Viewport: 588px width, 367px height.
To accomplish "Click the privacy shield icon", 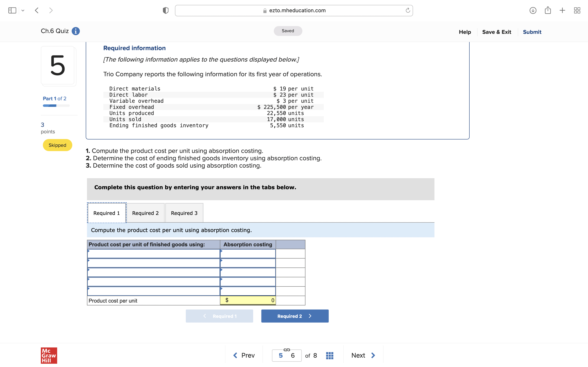I will click(x=165, y=10).
